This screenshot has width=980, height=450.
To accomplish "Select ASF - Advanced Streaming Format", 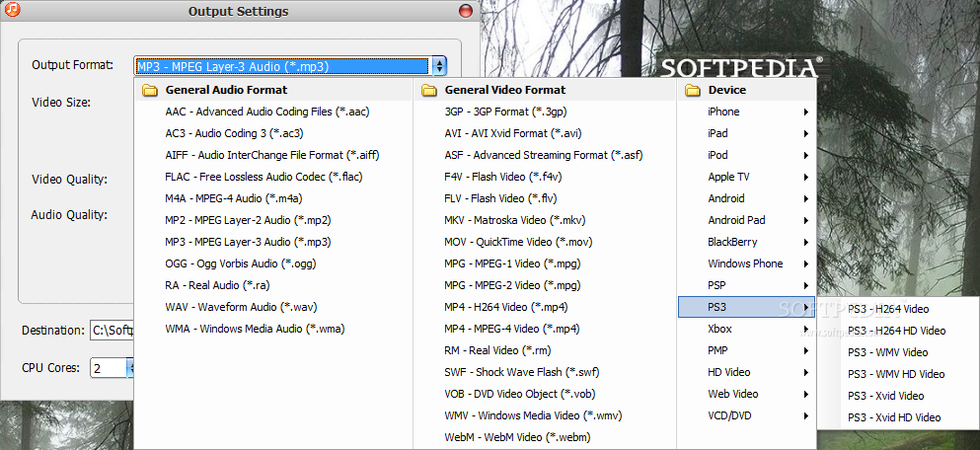I will 543,155.
